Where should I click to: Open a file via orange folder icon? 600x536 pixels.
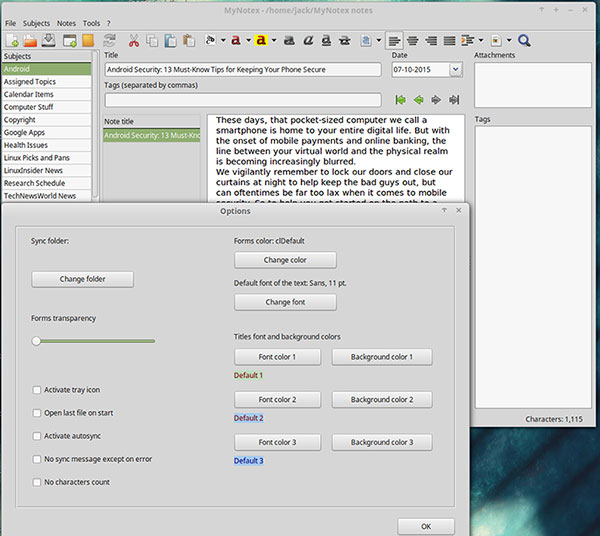31,40
